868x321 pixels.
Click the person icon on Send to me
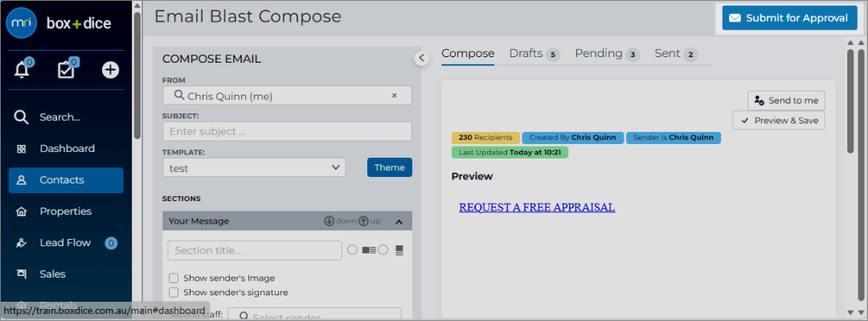(759, 101)
